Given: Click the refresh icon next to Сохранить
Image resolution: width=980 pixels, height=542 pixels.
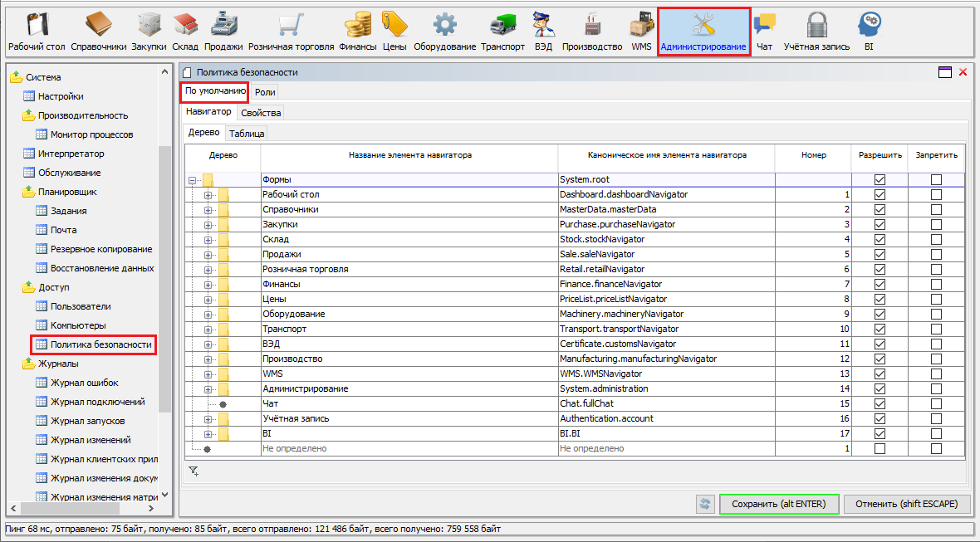Looking at the screenshot, I should pyautogui.click(x=705, y=504).
